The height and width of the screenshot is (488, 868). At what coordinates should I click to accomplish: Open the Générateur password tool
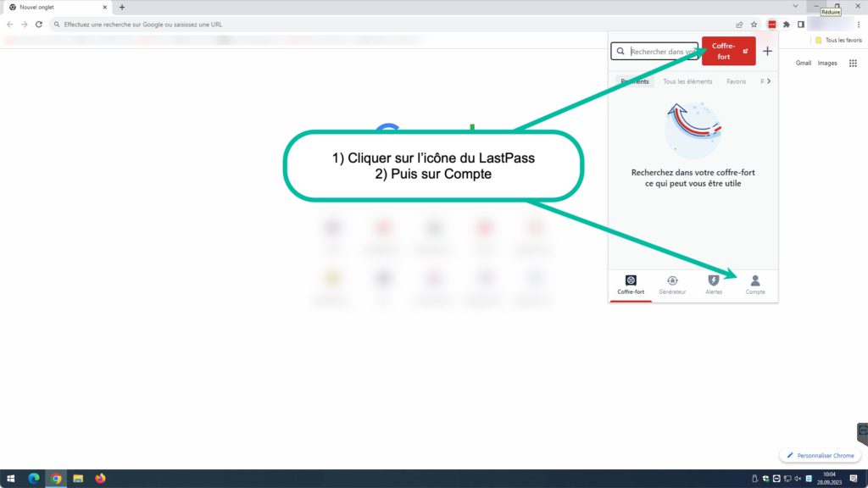pyautogui.click(x=672, y=285)
